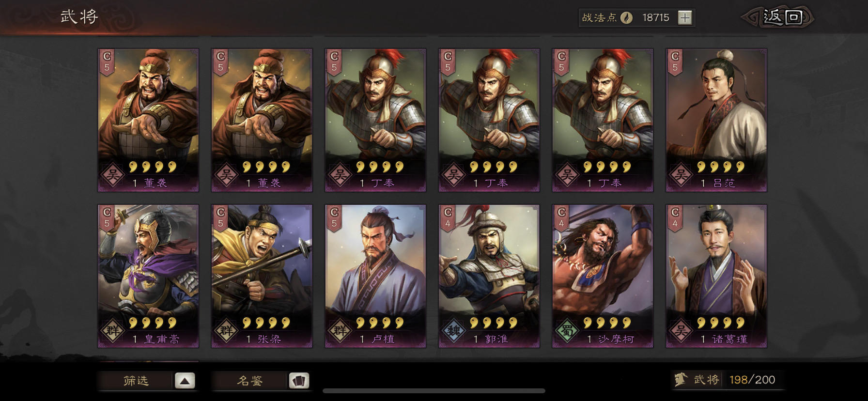The image size is (868, 401).
Task: Click the 群 faction badge on 皇甫嵩
Action: 112,331
